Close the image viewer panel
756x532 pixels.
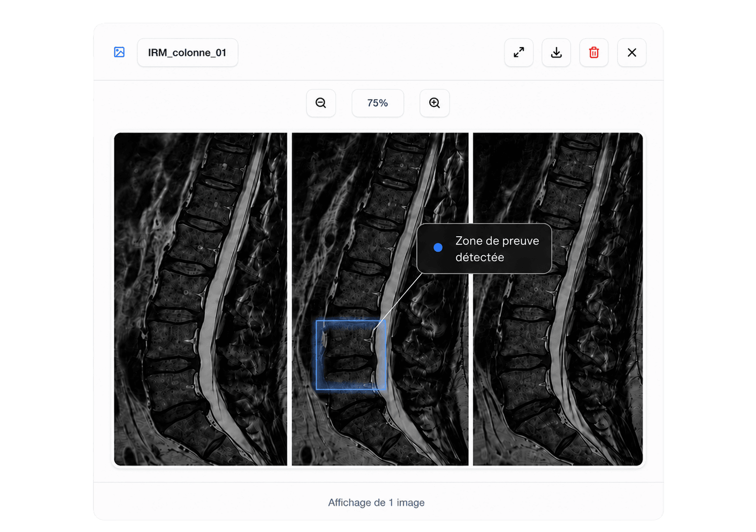(x=632, y=53)
